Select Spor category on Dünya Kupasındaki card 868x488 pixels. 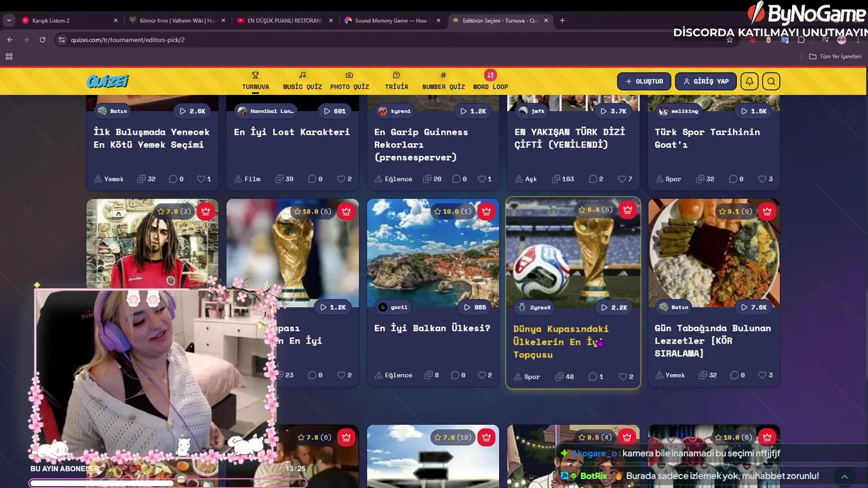pyautogui.click(x=527, y=377)
